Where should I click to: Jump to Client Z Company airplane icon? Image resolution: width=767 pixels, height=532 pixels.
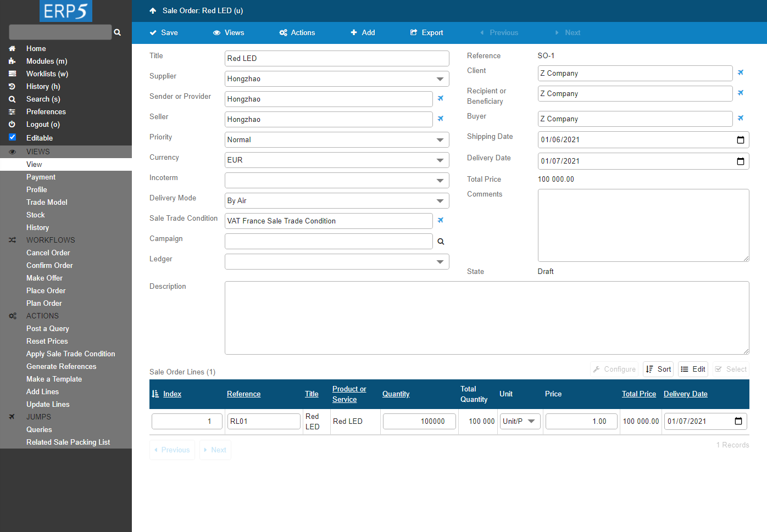tap(740, 72)
